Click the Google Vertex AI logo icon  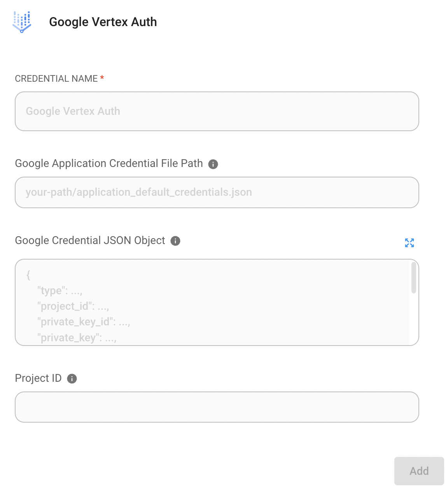22,22
